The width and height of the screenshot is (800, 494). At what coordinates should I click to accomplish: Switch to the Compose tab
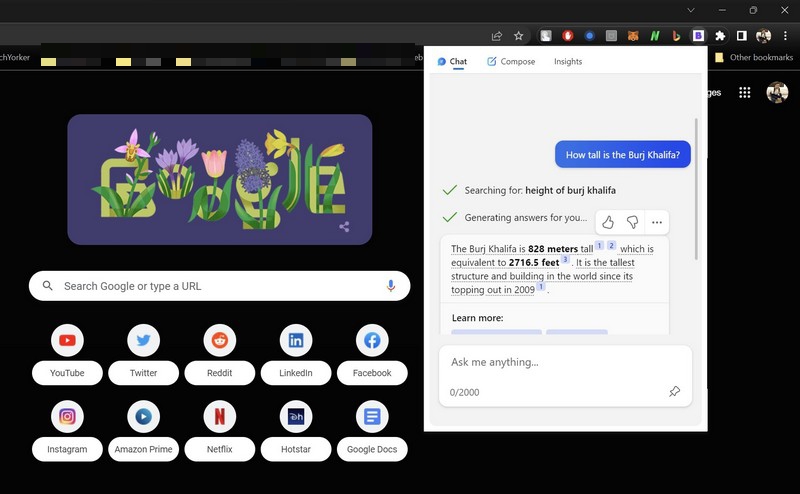coord(510,61)
